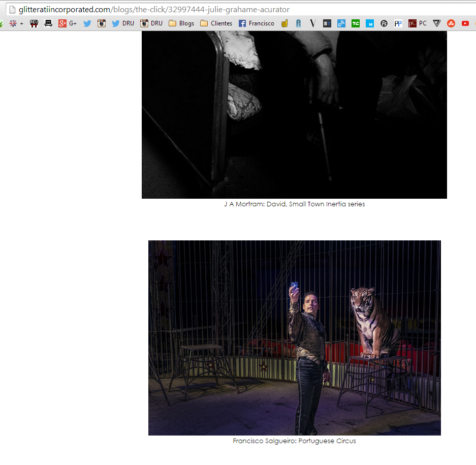This screenshot has width=476, height=465.
Task: Open the Facebook Francisco bookmark
Action: click(256, 23)
